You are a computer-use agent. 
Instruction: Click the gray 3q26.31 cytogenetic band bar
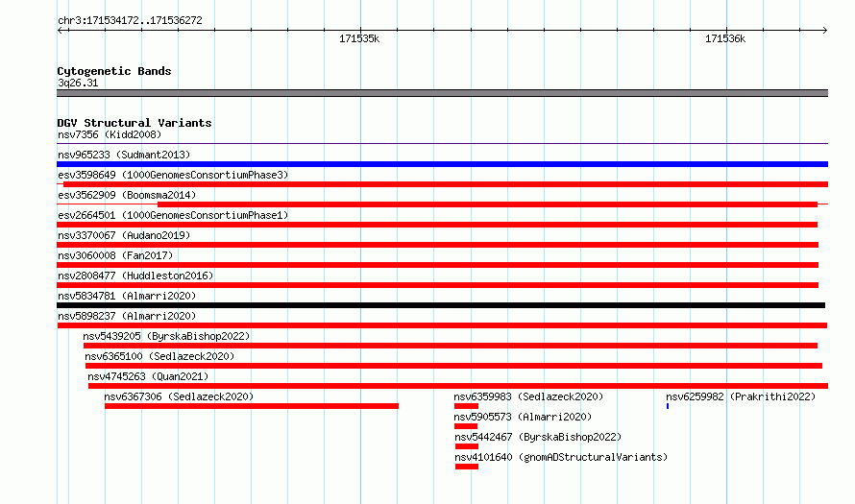[x=442, y=93]
